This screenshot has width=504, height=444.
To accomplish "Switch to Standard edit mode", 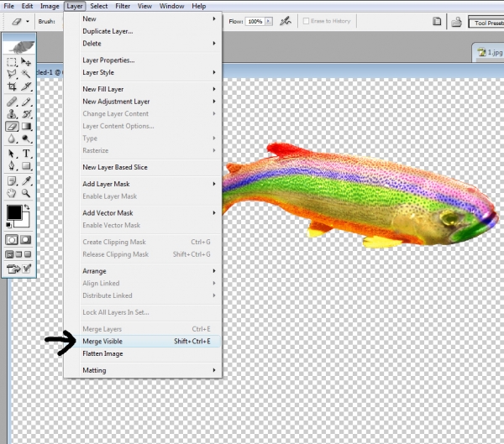I will point(12,240).
